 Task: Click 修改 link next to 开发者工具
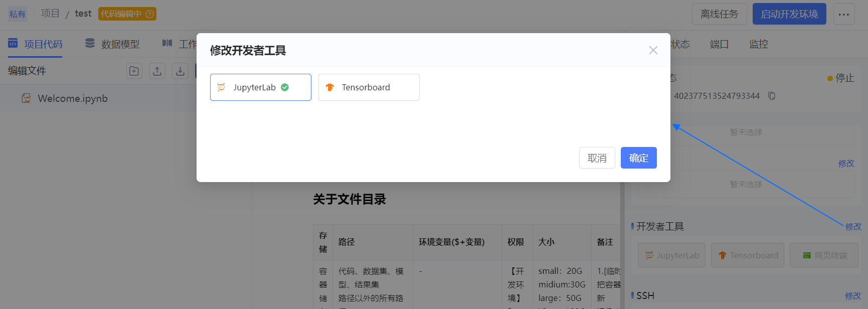click(853, 227)
